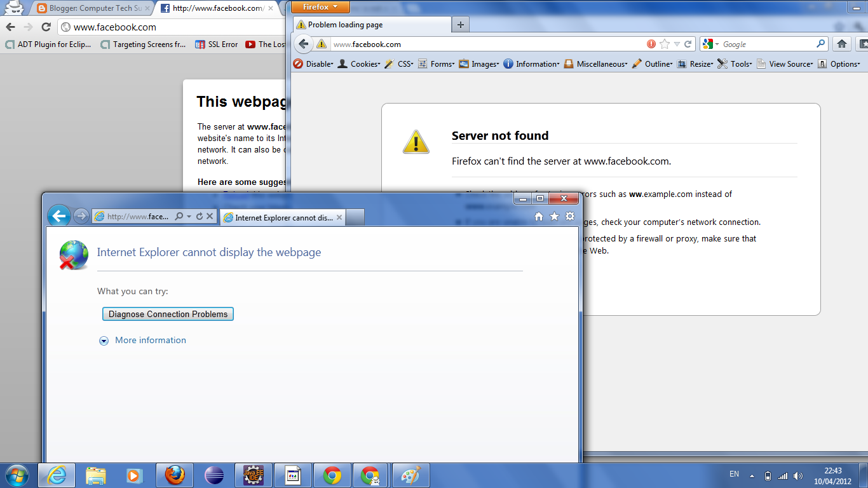
Task: Open the Outline dropdown menu
Action: pyautogui.click(x=652, y=64)
